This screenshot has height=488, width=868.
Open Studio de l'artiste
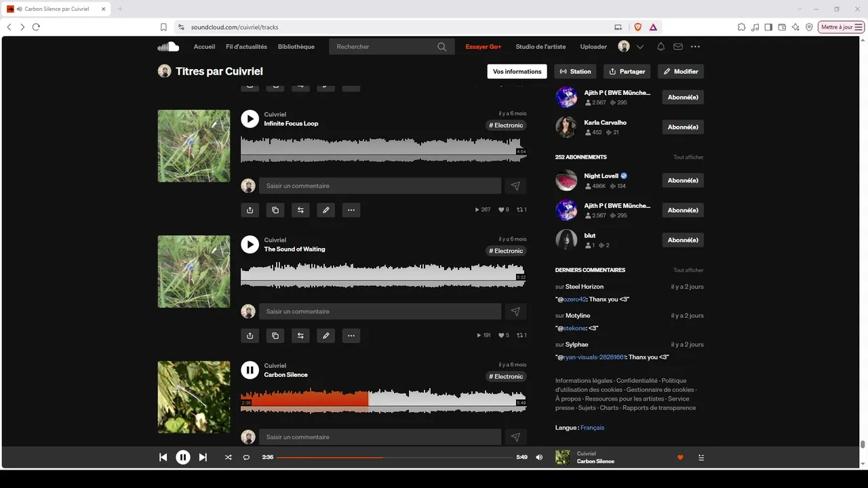point(540,47)
